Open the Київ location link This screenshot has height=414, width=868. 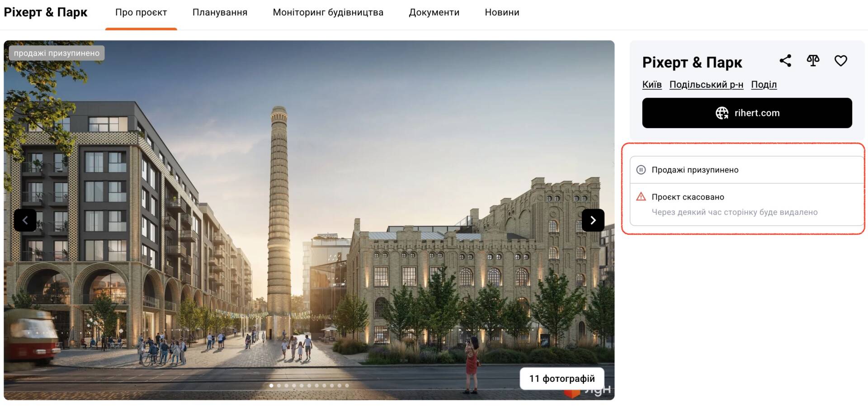pyautogui.click(x=651, y=85)
